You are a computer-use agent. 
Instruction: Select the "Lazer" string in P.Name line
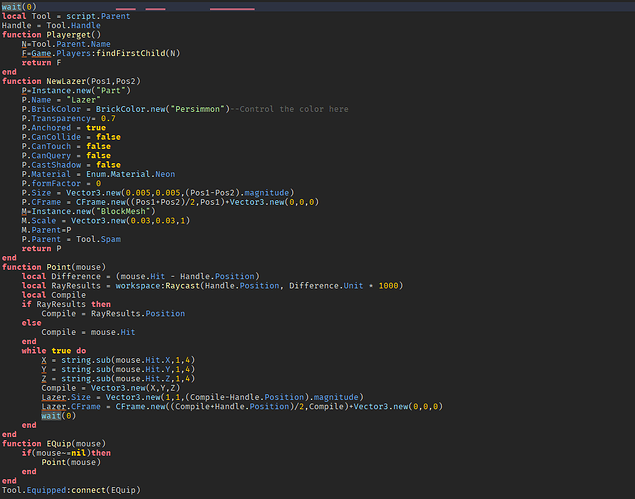click(83, 100)
